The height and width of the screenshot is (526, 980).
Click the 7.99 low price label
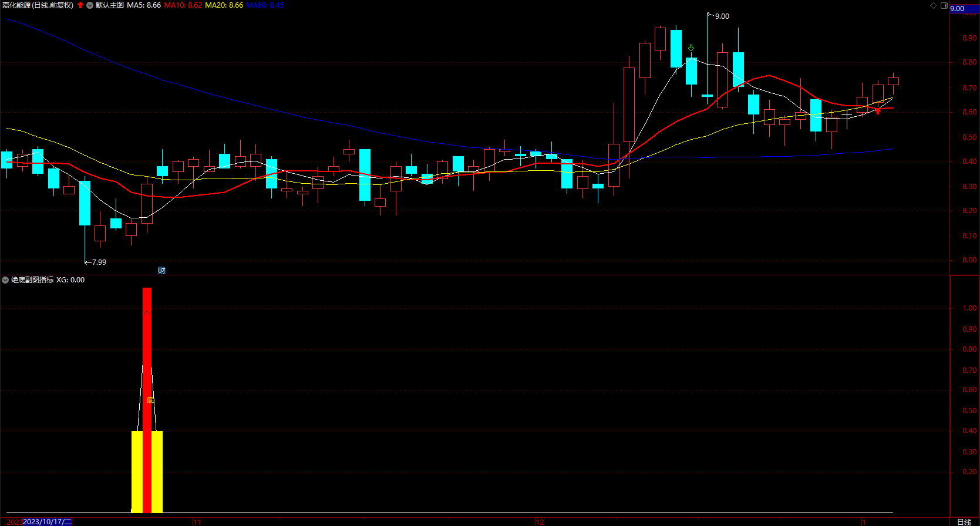99,262
